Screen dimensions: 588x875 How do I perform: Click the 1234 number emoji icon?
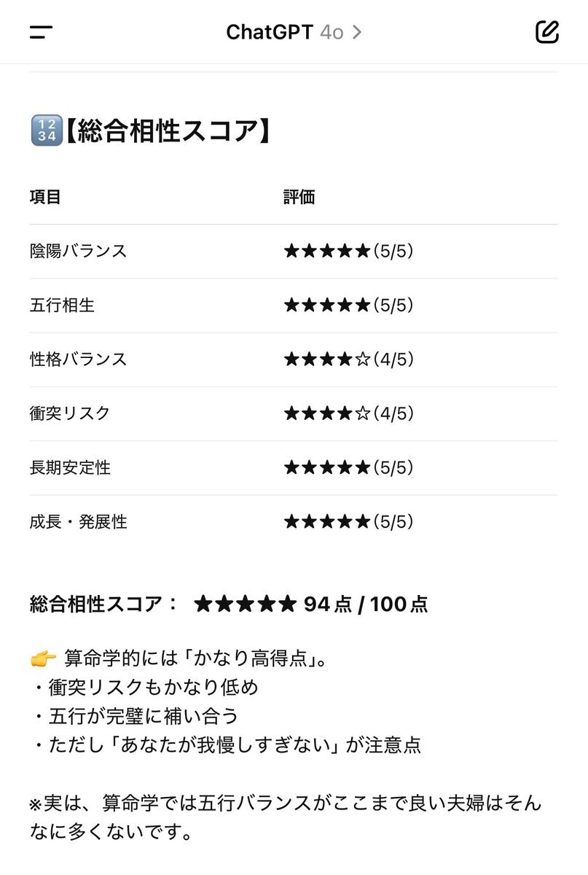[x=45, y=132]
